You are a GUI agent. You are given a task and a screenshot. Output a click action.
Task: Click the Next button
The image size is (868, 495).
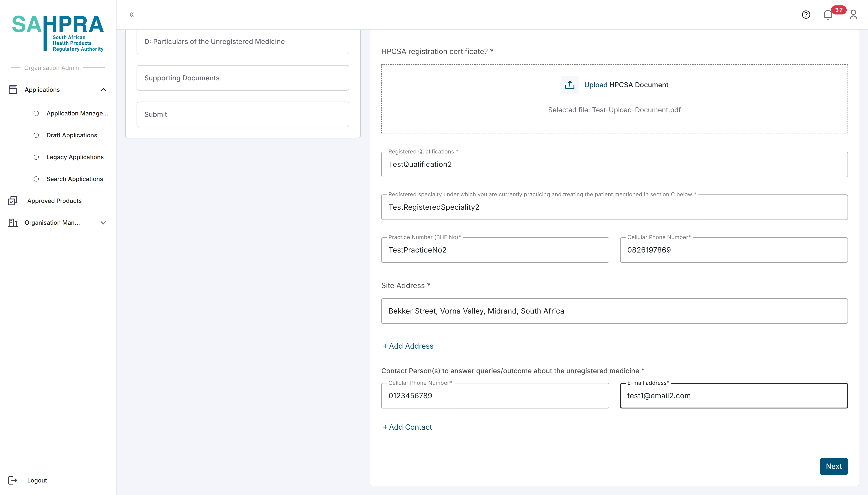(834, 466)
